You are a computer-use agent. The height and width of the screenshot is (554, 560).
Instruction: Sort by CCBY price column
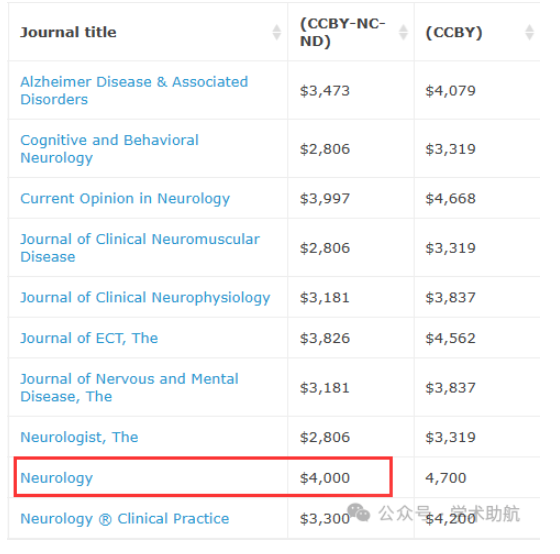[x=529, y=32]
